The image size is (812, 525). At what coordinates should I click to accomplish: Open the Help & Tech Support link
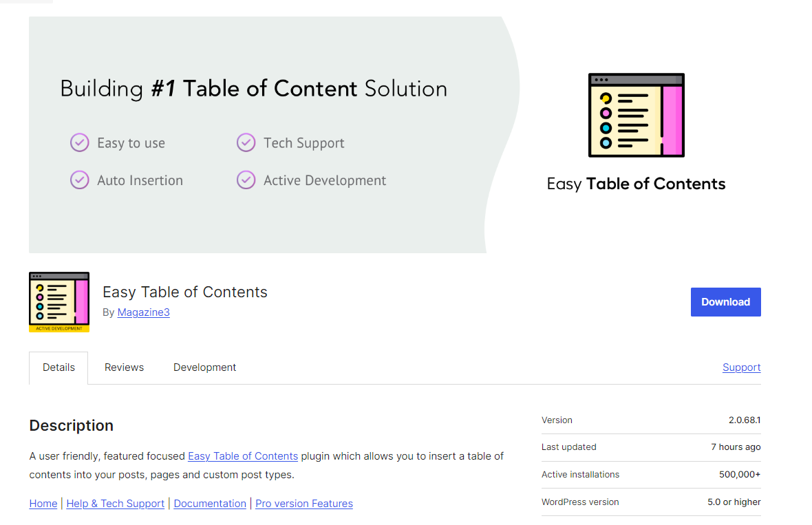(116, 504)
